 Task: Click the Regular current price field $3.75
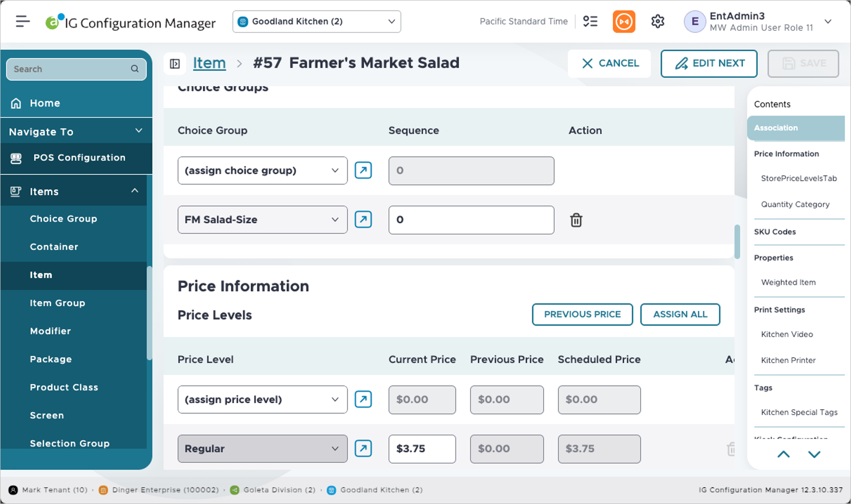[x=422, y=449]
